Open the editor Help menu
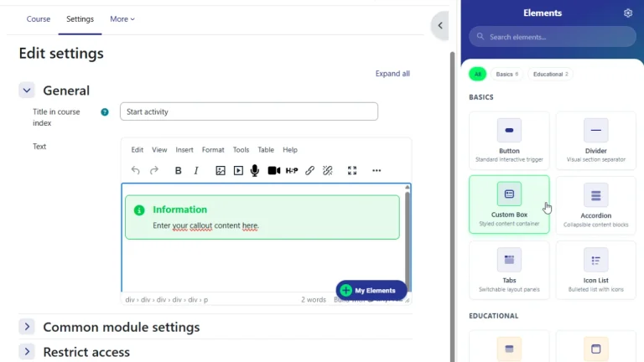This screenshot has width=644, height=362. (290, 150)
